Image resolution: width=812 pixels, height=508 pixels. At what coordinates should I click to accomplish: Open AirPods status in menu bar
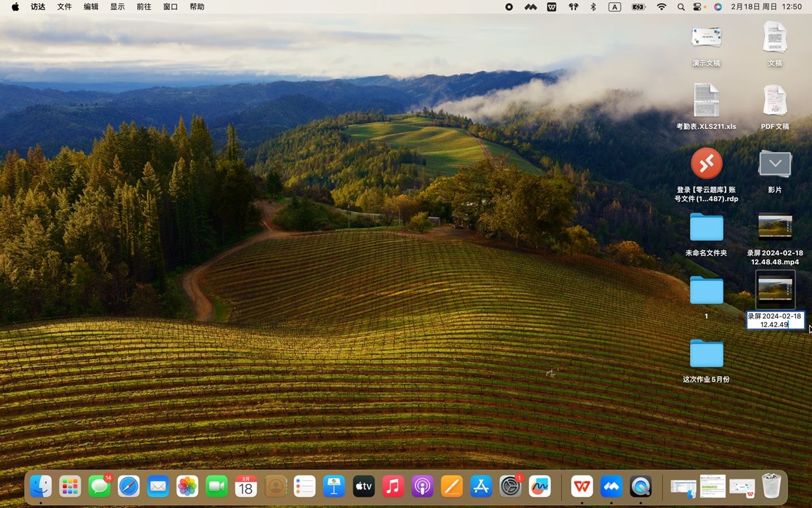[573, 6]
